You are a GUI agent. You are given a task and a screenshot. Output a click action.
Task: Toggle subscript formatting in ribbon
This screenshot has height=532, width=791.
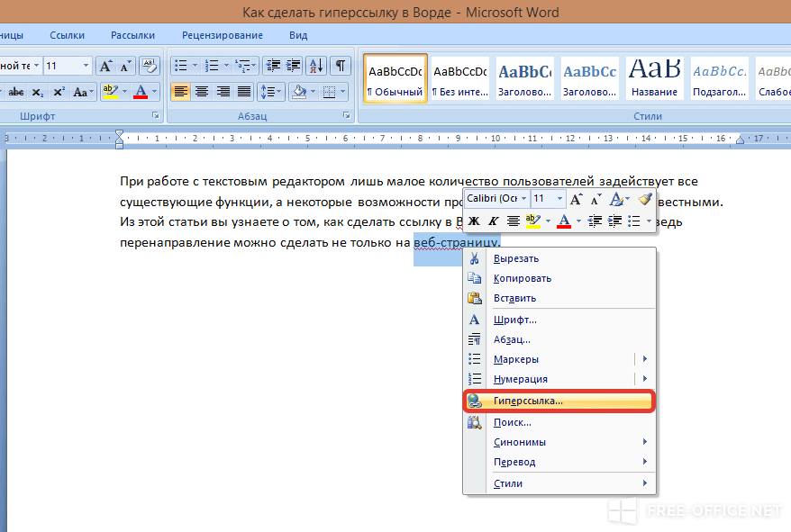[37, 93]
